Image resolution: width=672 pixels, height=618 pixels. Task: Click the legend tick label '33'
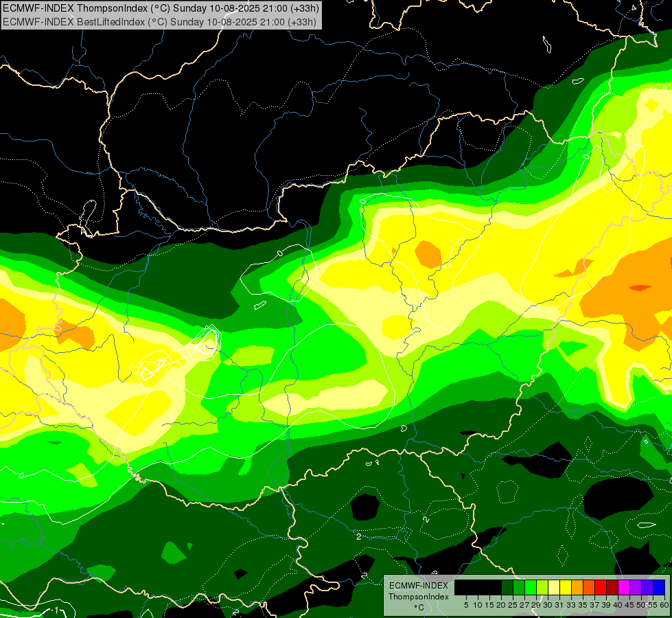click(571, 605)
